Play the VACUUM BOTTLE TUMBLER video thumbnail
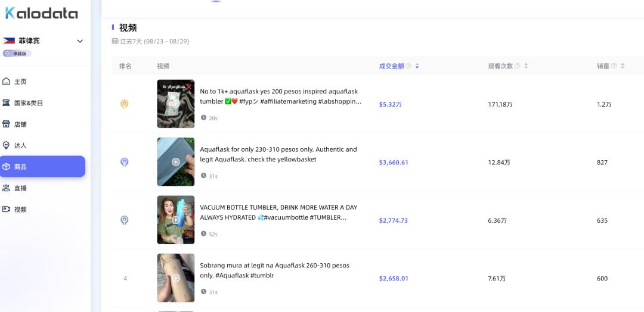Screen dimensions: 644x312 click(x=176, y=220)
